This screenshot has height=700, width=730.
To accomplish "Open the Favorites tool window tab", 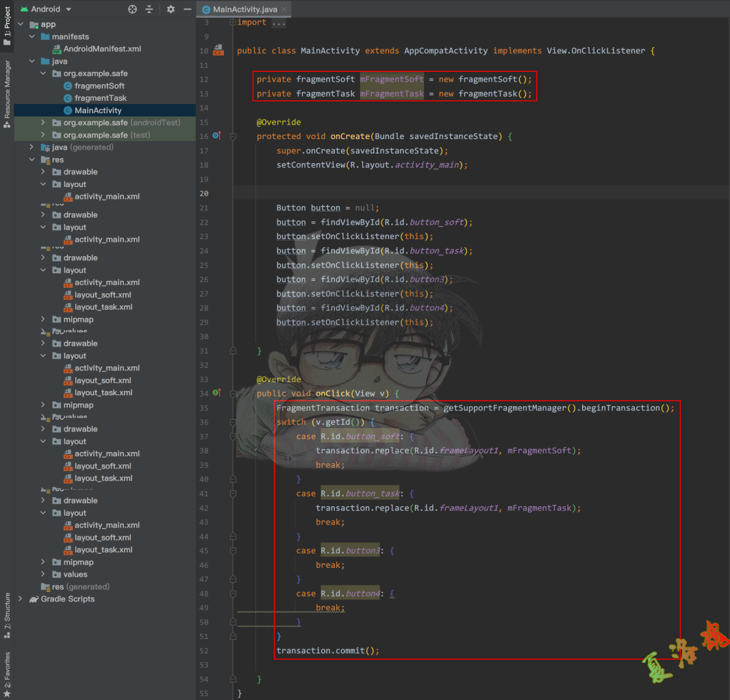I will [7, 673].
